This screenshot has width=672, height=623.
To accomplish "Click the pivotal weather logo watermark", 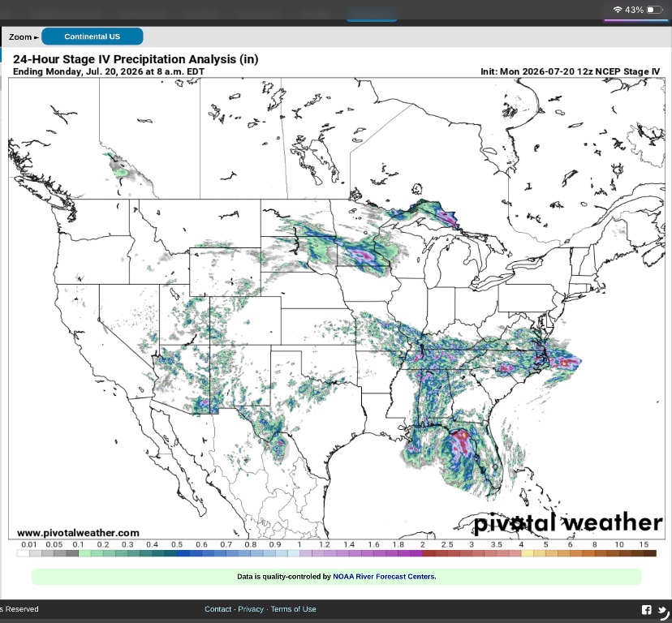I will click(x=568, y=522).
